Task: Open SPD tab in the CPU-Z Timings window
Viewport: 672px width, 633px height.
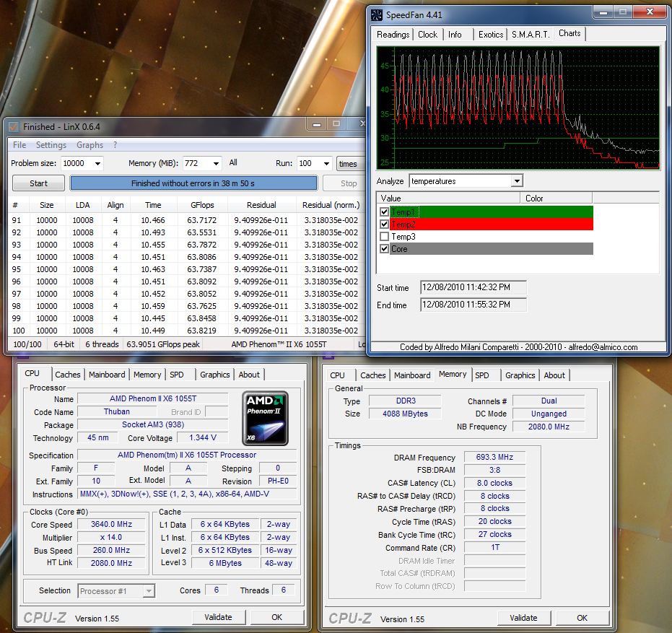Action: (481, 375)
